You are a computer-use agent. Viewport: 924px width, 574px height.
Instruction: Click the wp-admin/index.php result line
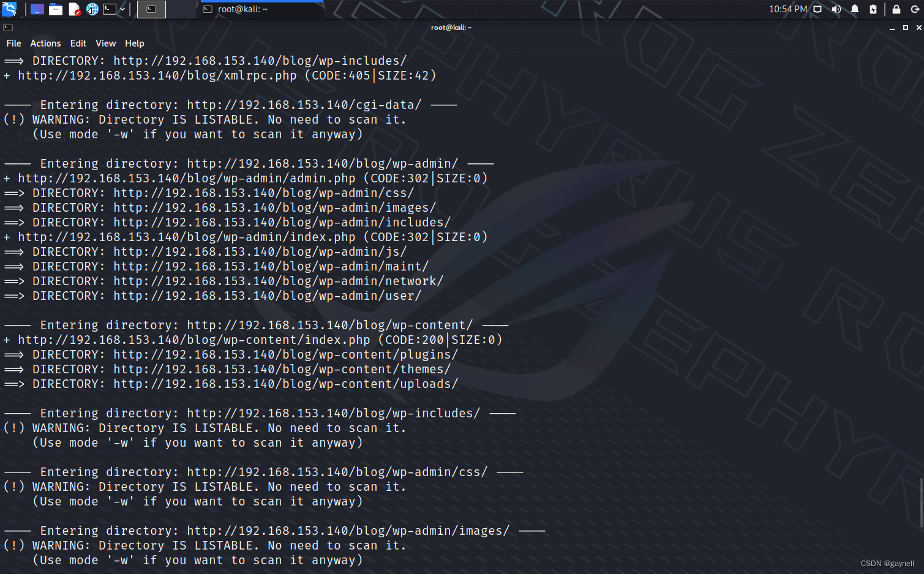click(246, 237)
